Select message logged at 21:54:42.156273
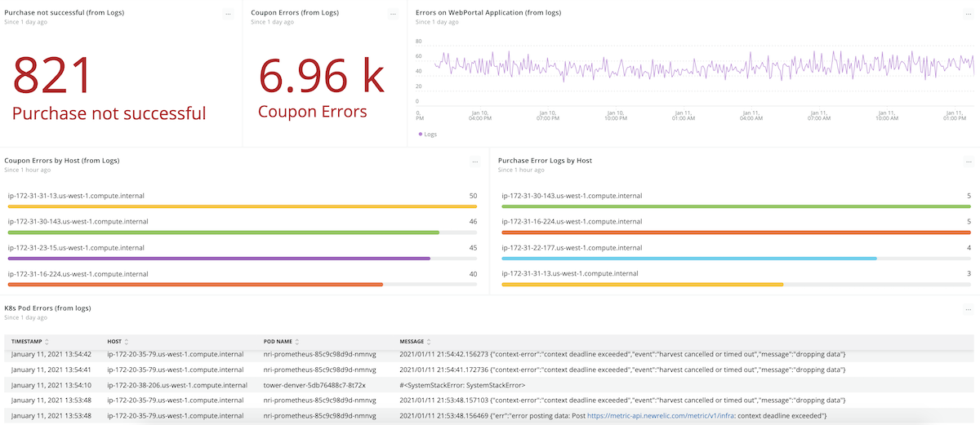980x425 pixels. pyautogui.click(x=622, y=354)
